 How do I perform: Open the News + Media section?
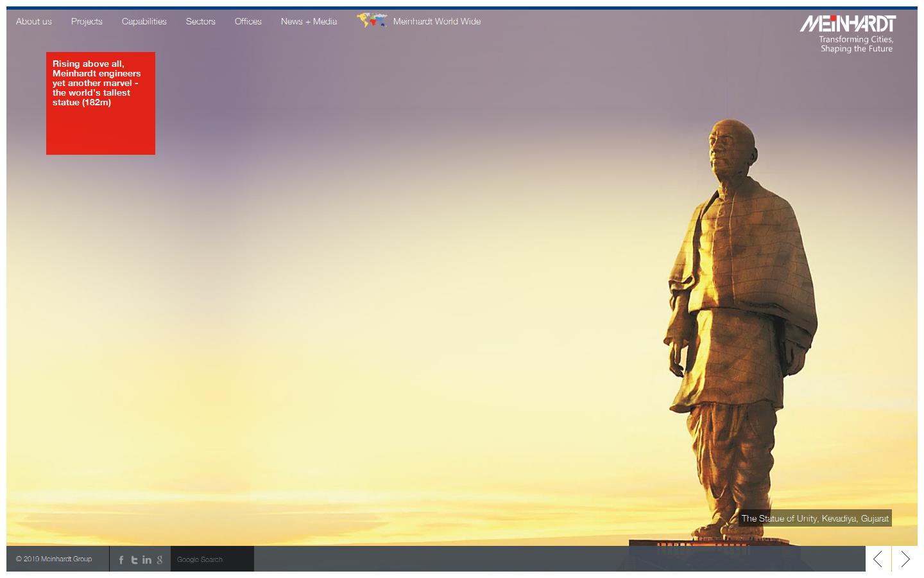[x=309, y=21]
